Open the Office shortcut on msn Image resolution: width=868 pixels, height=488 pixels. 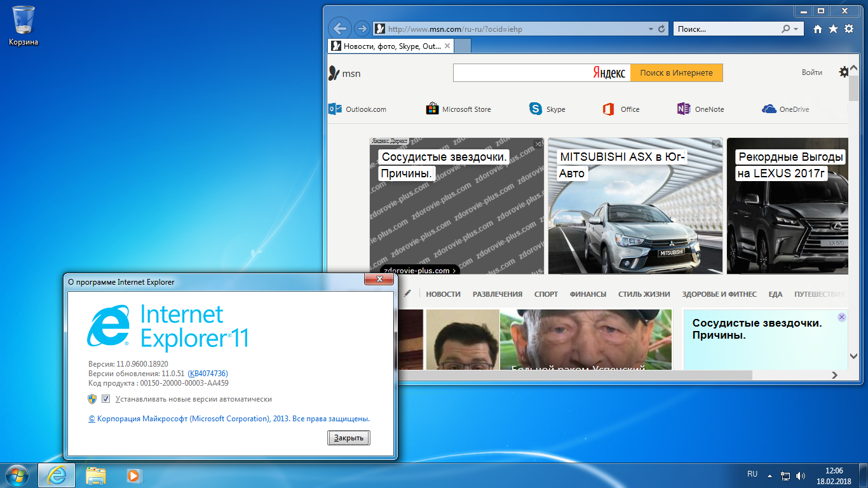(621, 109)
